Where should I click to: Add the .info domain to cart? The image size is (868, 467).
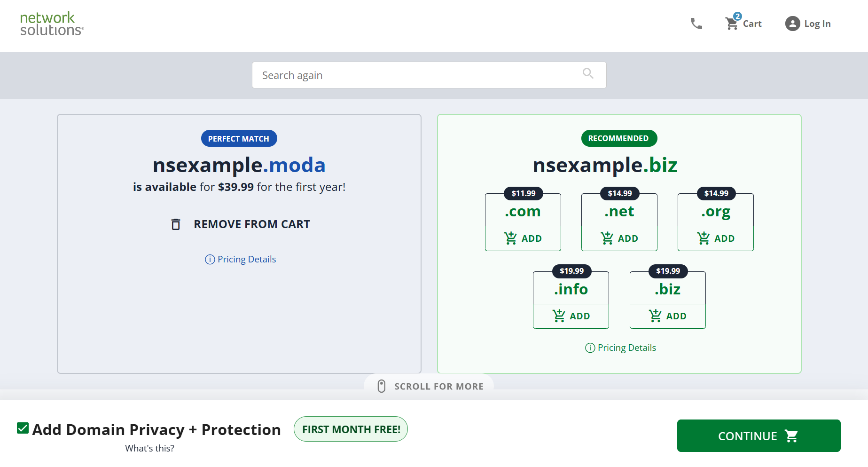[571, 316]
